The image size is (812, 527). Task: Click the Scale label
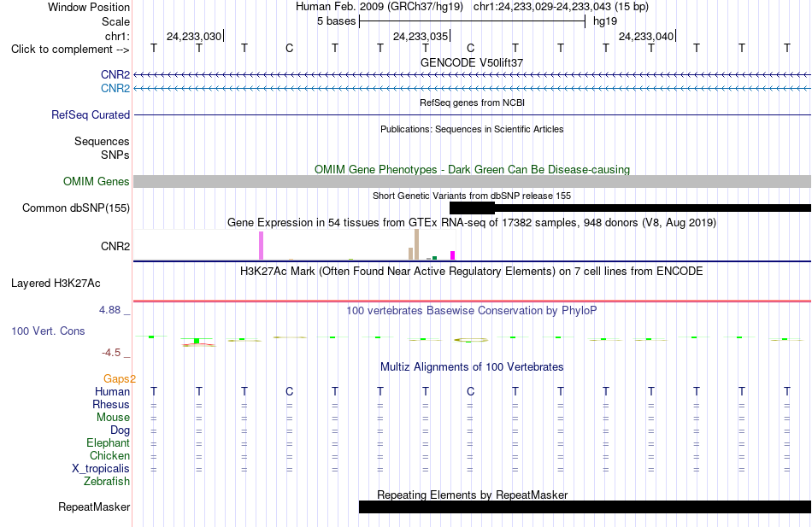pos(115,21)
